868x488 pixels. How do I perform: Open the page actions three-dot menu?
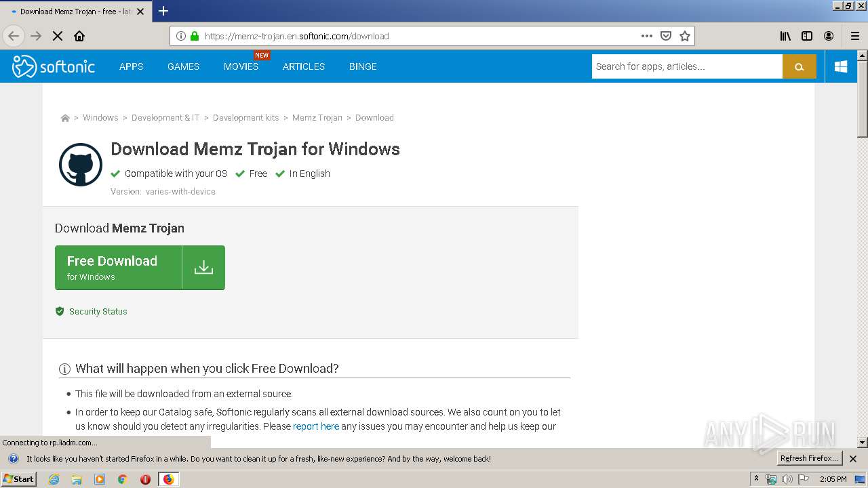[647, 36]
